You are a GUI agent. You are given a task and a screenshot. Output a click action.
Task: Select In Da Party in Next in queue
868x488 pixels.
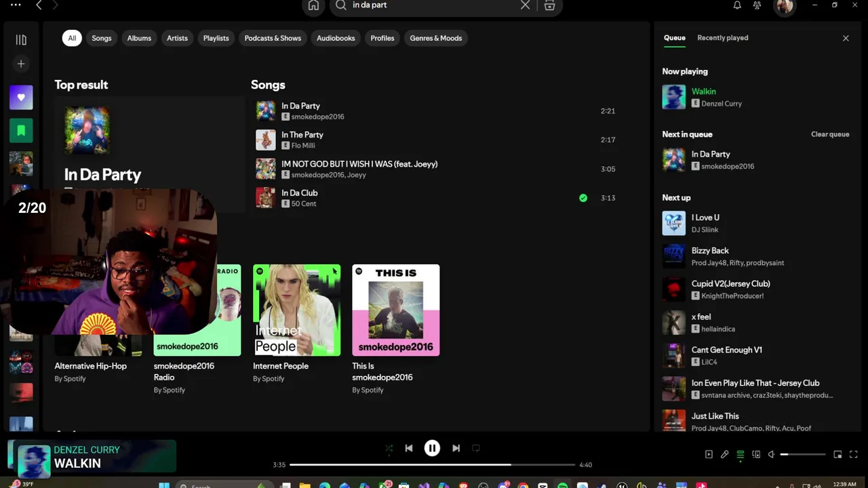756,160
